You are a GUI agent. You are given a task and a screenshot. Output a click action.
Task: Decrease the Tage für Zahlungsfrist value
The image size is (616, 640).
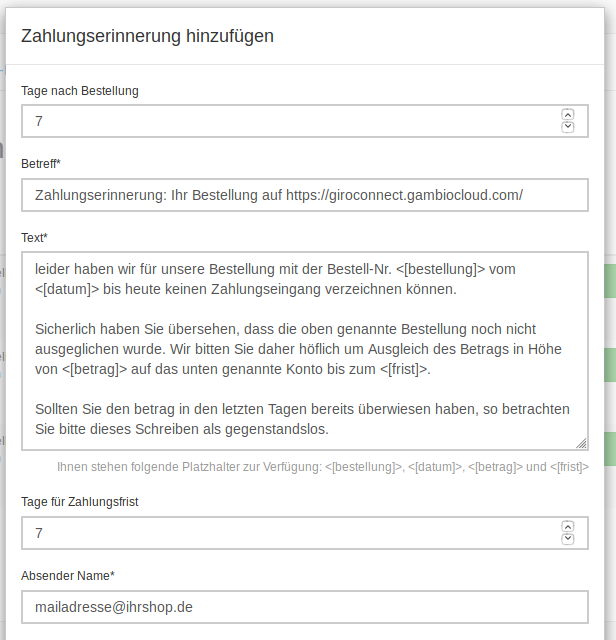point(568,539)
